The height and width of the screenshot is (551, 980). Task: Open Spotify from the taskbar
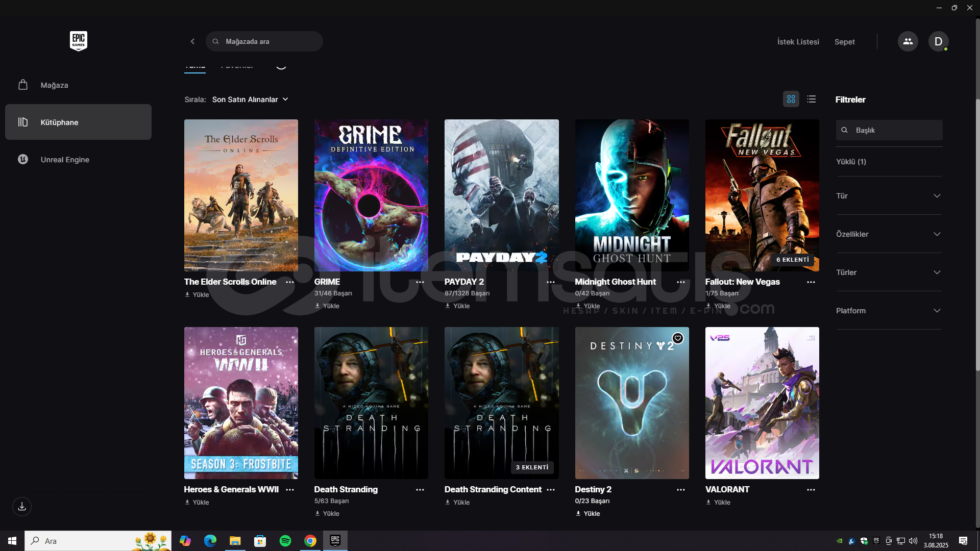point(285,541)
